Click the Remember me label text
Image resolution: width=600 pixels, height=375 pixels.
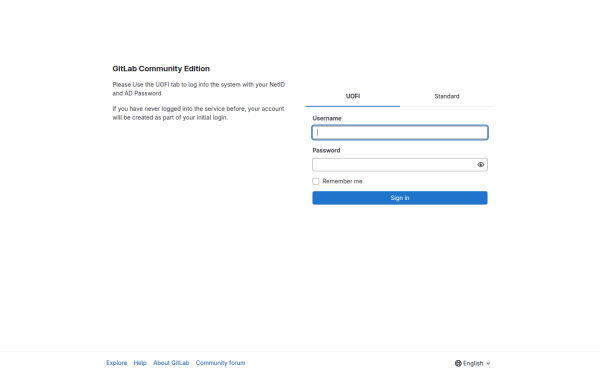pos(342,181)
